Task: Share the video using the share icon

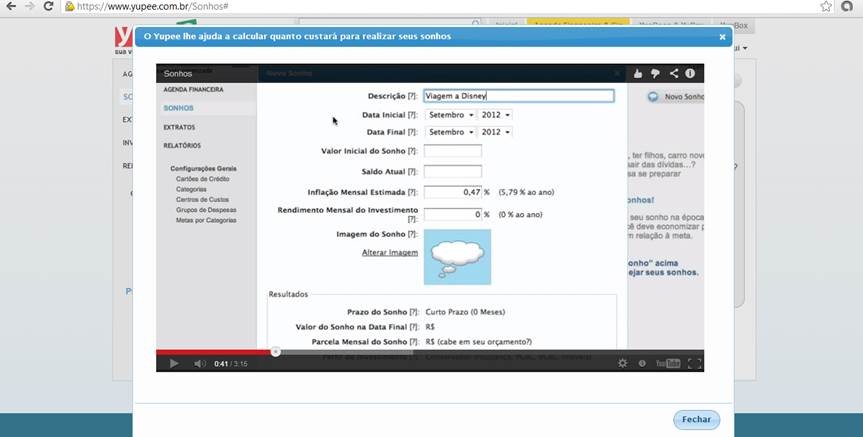Action: click(x=674, y=73)
